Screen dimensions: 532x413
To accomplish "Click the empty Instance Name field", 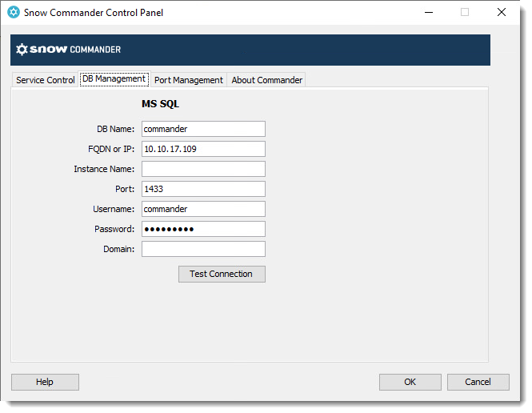I will 203,169.
